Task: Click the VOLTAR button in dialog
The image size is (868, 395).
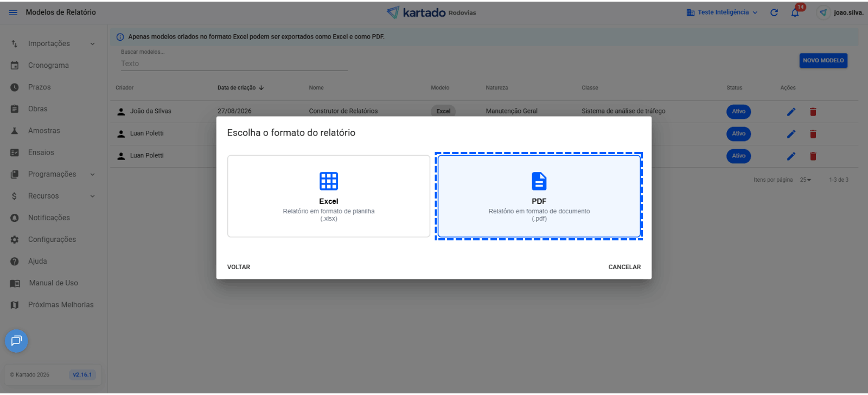Action: click(x=239, y=267)
